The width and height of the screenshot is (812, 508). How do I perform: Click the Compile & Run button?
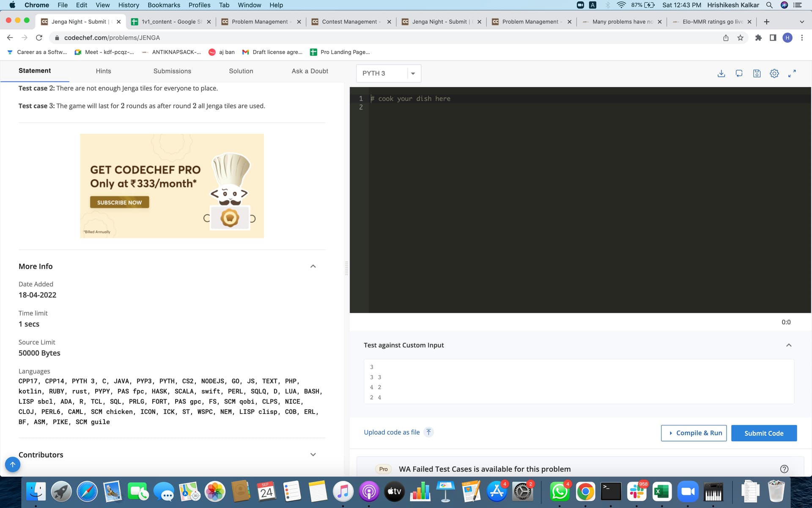694,433
